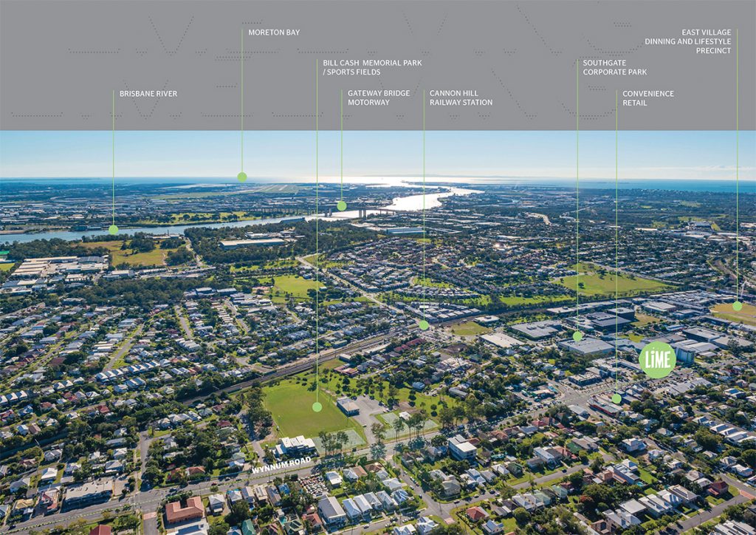The height and width of the screenshot is (535, 756).
Task: Click the Gateway Bridge Motorway marker dot
Action: 341,206
